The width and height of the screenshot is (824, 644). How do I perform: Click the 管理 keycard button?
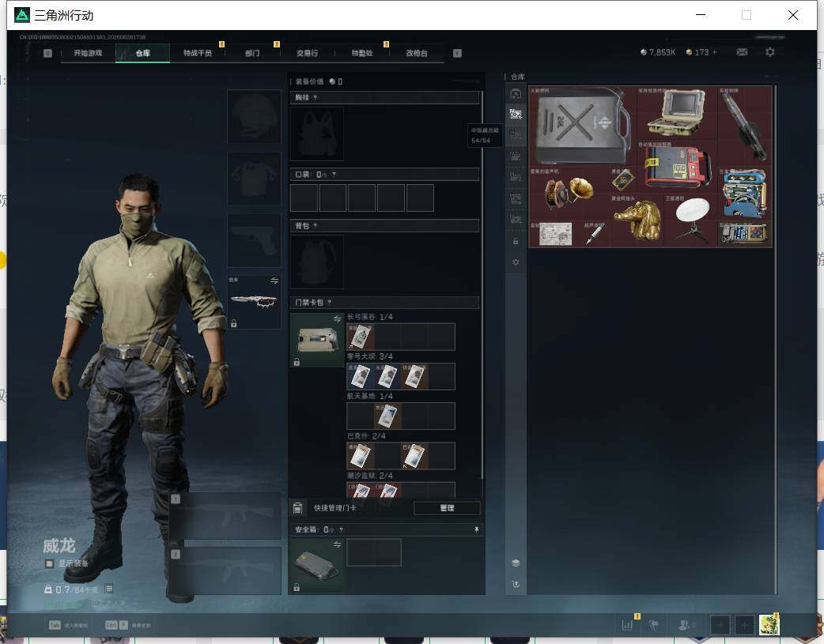[447, 508]
